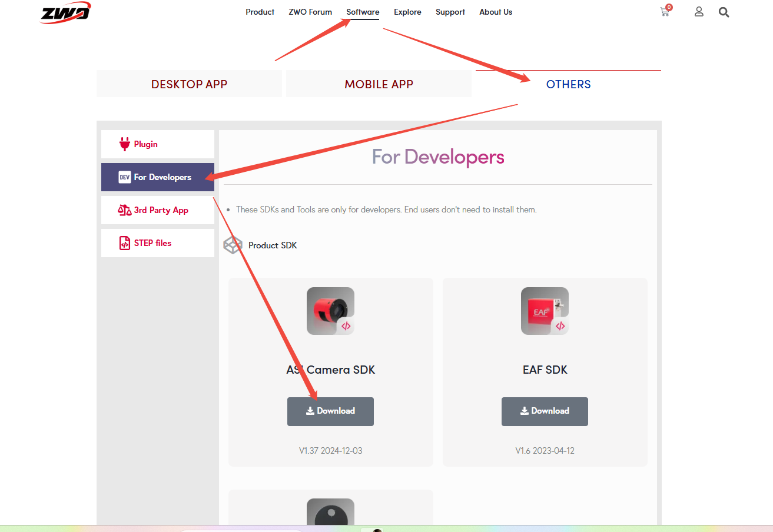The height and width of the screenshot is (532, 773).
Task: Open the Explore menu
Action: click(x=407, y=12)
